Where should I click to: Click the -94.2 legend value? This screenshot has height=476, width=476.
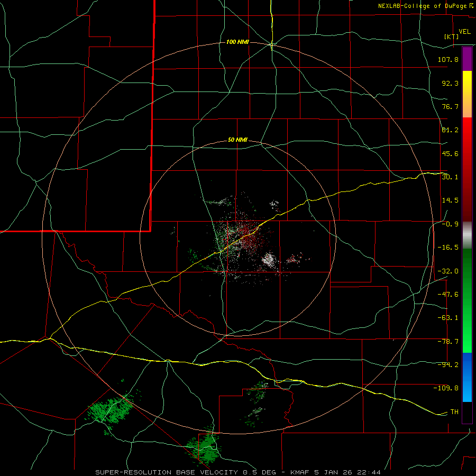point(448,365)
